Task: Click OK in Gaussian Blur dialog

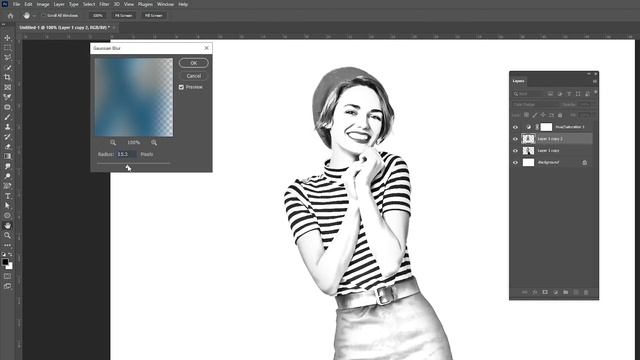Action: click(193, 63)
